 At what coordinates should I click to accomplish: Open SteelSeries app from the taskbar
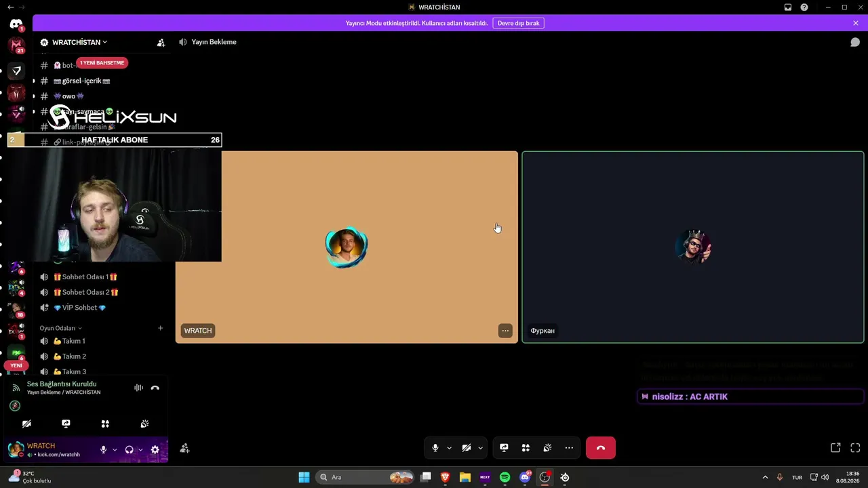coord(565,477)
